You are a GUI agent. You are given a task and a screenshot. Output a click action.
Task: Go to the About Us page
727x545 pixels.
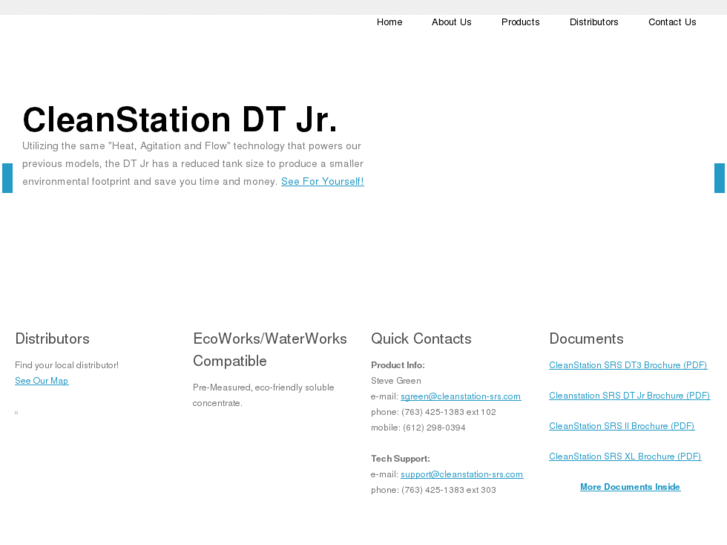point(451,22)
